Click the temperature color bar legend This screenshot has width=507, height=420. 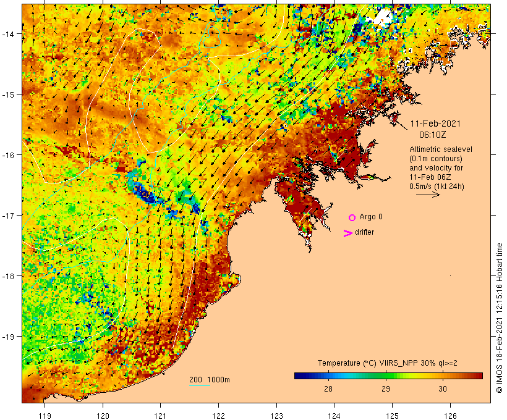pyautogui.click(x=388, y=376)
